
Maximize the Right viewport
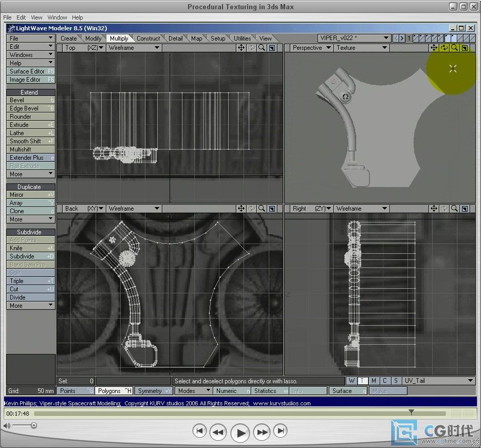click(x=465, y=209)
